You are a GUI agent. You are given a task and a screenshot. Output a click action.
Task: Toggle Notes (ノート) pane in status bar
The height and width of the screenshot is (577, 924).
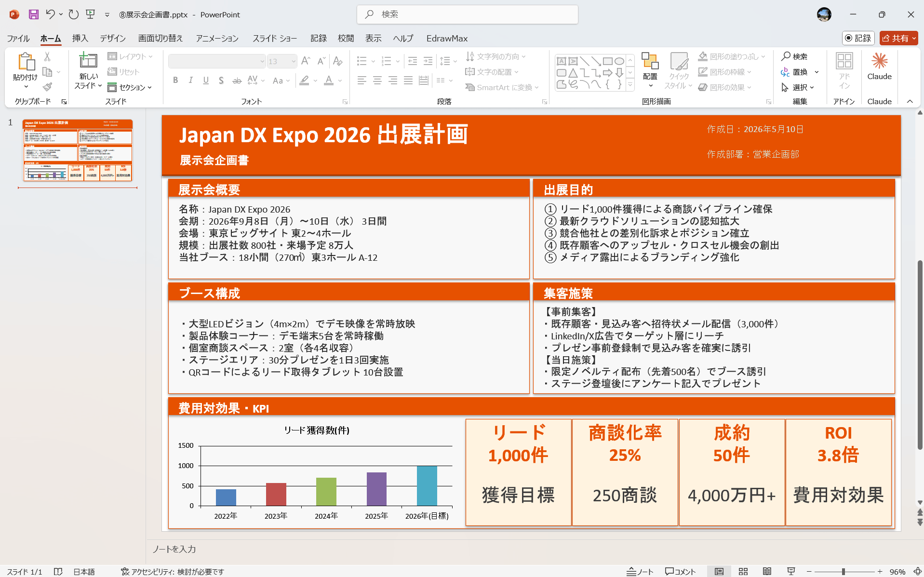640,572
